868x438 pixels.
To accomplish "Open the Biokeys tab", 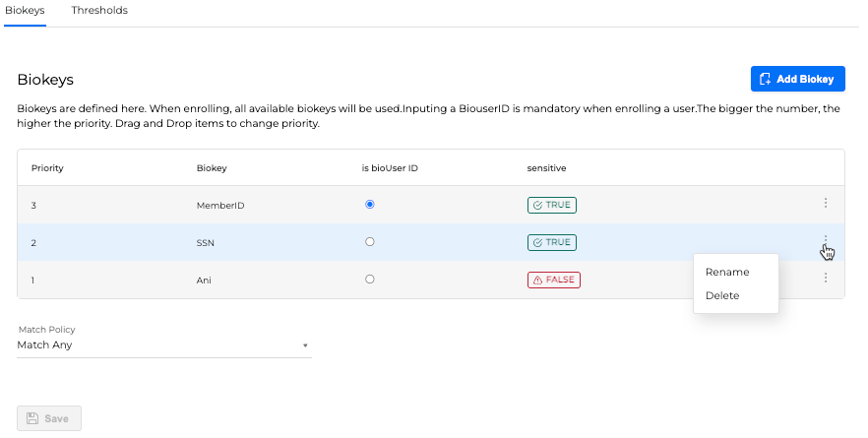I will [x=25, y=11].
